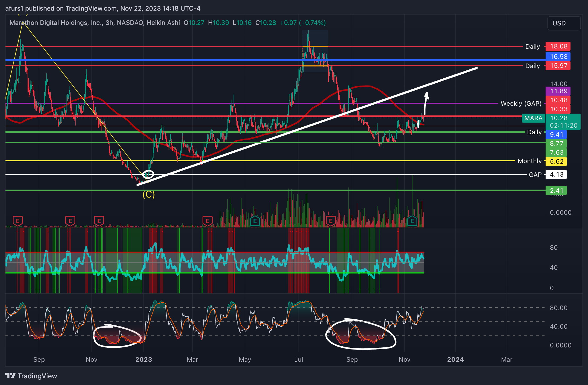Click the 2023 label on time axis
This screenshot has height=385, width=588.
144,360
